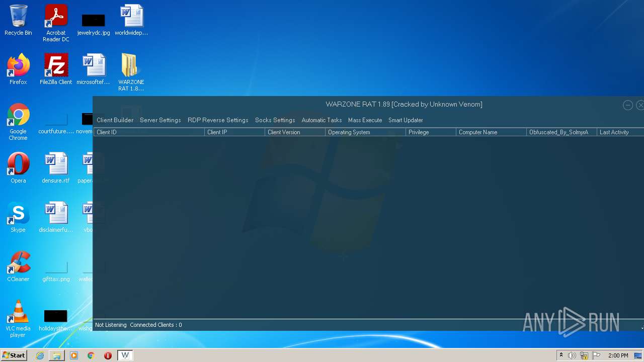This screenshot has width=644, height=362.
Task: Show hidden system tray icons arrow
Action: (x=561, y=355)
